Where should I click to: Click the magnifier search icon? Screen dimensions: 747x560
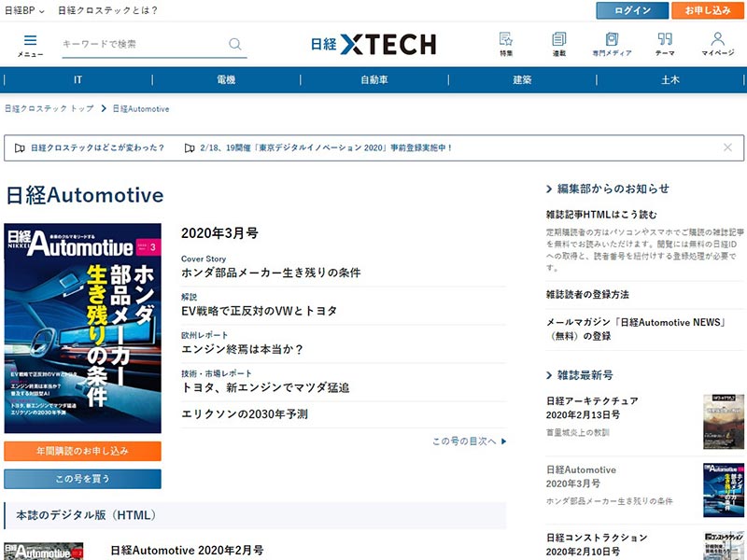(235, 44)
